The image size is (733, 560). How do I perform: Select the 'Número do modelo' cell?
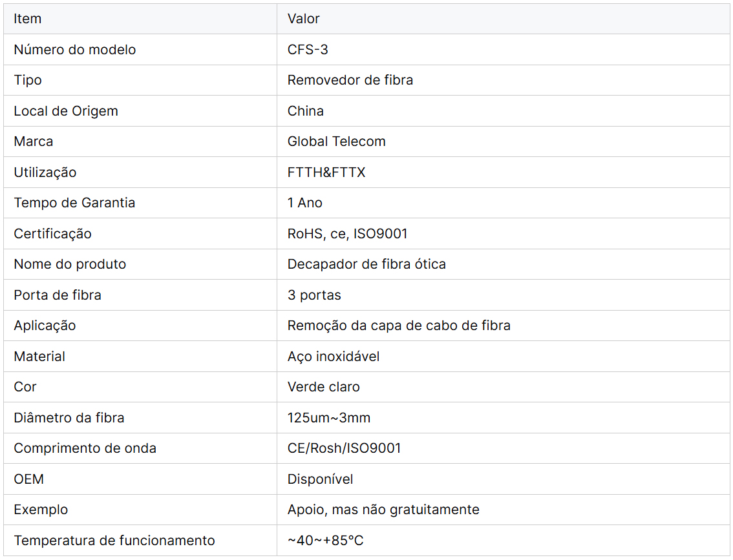pos(75,50)
